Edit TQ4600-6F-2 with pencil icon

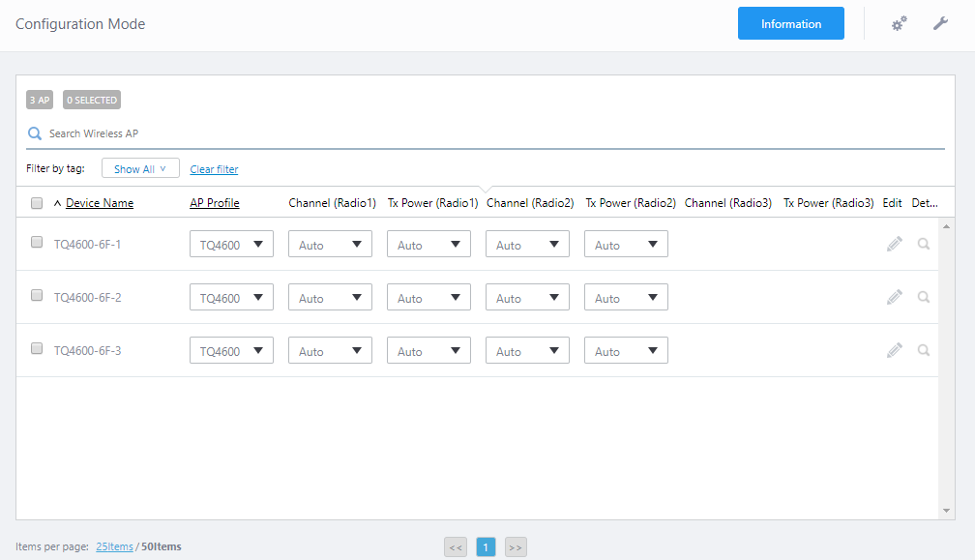pyautogui.click(x=894, y=297)
